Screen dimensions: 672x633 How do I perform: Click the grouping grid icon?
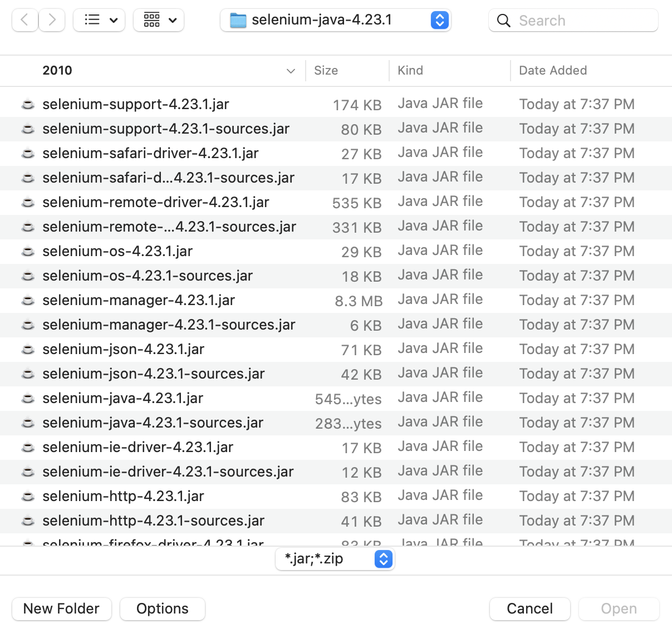tap(152, 20)
